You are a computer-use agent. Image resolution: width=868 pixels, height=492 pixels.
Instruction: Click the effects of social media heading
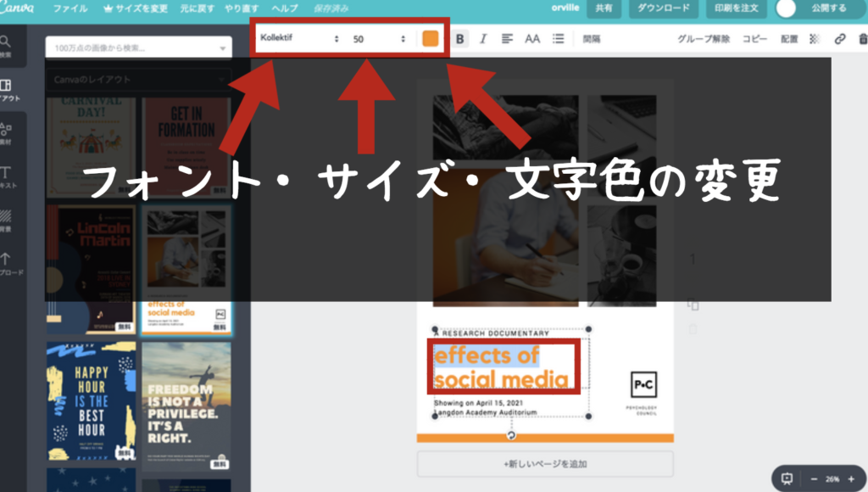click(502, 366)
